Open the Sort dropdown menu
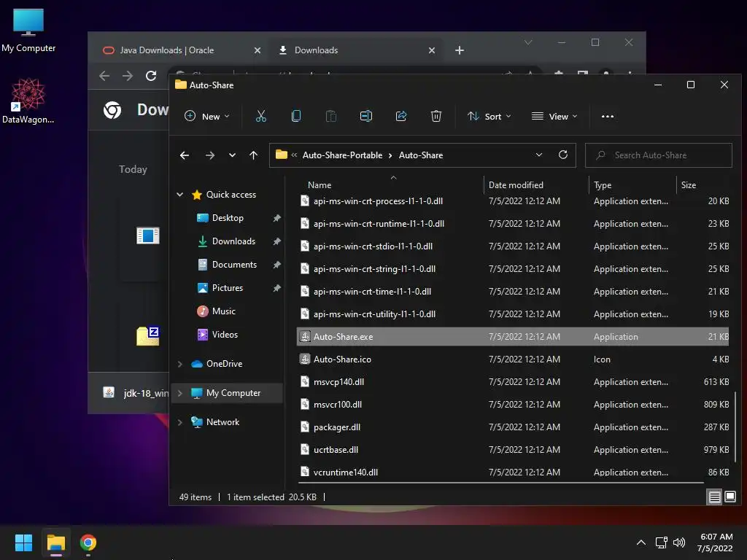The height and width of the screenshot is (560, 747). [489, 116]
